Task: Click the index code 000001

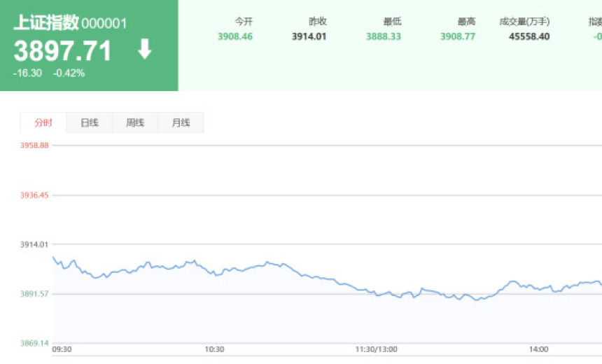Action: pos(104,24)
